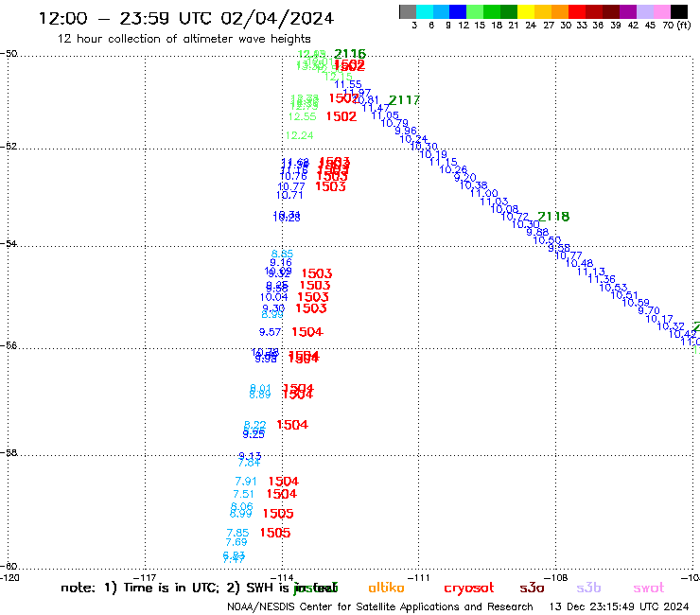This screenshot has width=700, height=615.
Task: Click the orange swatch in the legend
Action: tap(560, 11)
